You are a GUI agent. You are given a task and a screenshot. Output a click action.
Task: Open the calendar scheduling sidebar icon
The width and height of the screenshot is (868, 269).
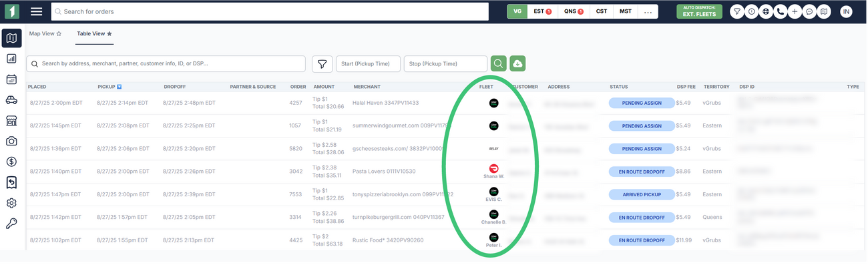(x=11, y=79)
